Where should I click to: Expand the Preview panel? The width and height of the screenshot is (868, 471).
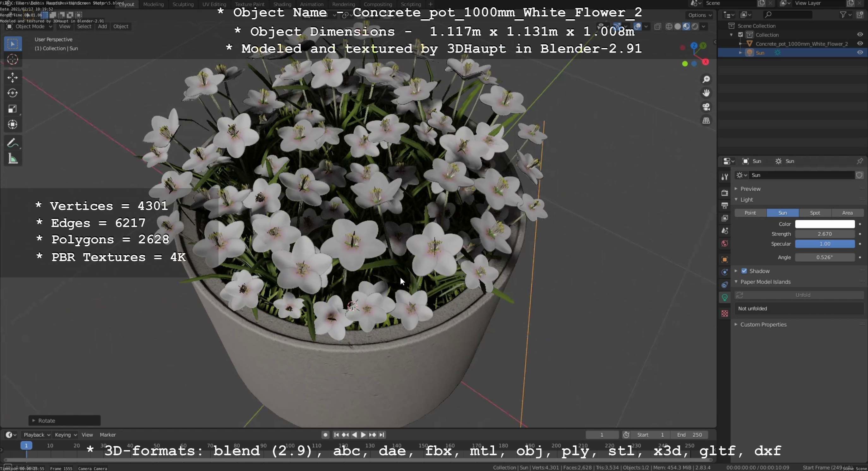[x=750, y=189]
